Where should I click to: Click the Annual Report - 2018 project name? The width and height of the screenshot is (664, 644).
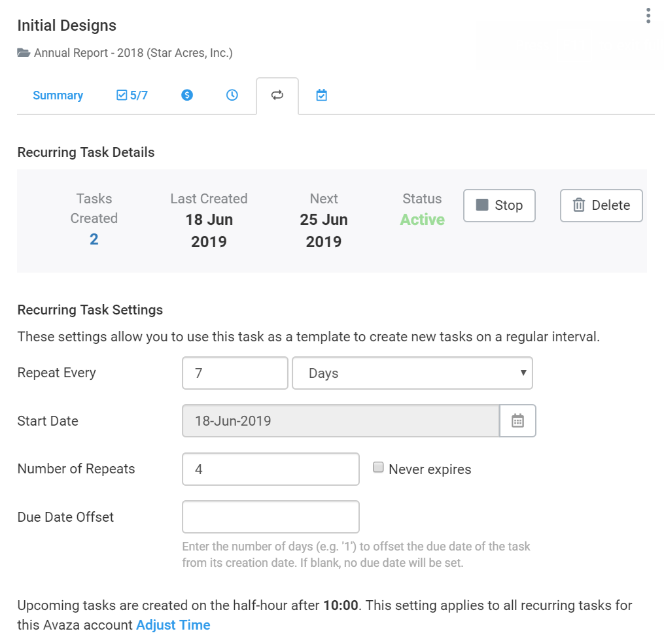tap(133, 53)
